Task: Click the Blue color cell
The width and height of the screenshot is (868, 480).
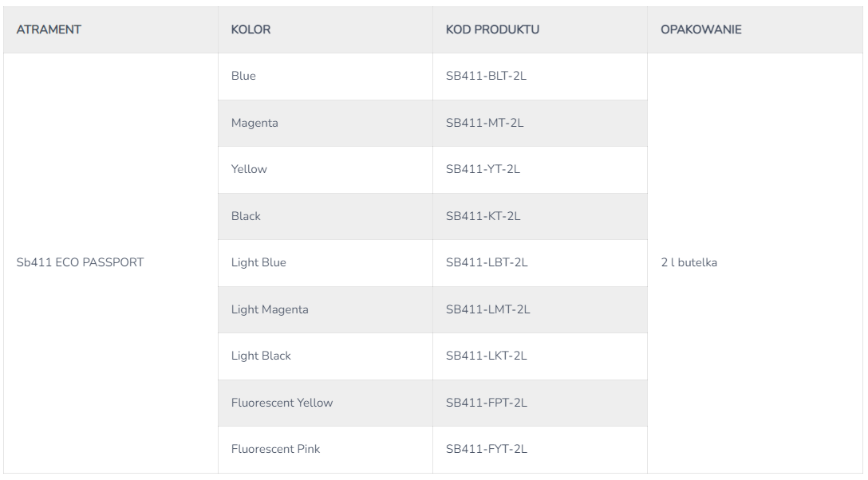Action: click(x=243, y=77)
